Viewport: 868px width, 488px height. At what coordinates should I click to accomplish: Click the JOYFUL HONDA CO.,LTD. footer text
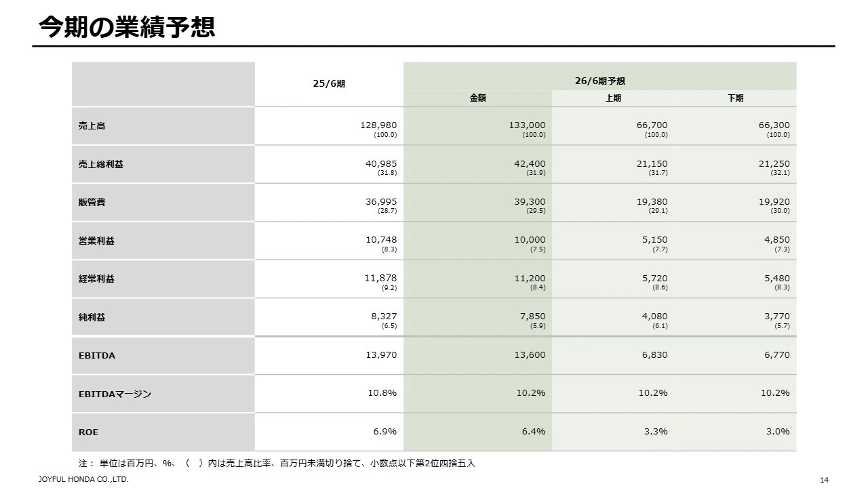coord(83,480)
